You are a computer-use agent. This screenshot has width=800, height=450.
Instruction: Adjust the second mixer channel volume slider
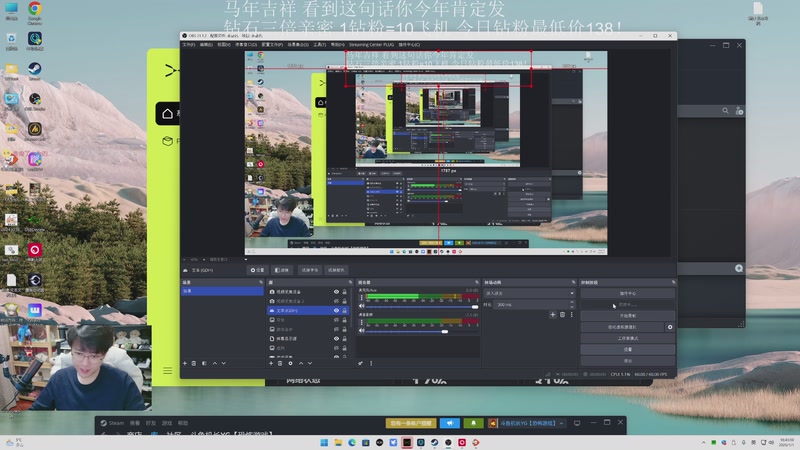422,331
